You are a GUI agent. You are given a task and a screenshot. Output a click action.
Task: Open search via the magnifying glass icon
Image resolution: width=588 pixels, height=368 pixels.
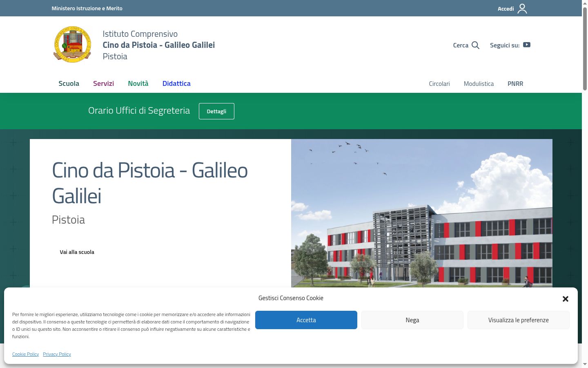(475, 45)
